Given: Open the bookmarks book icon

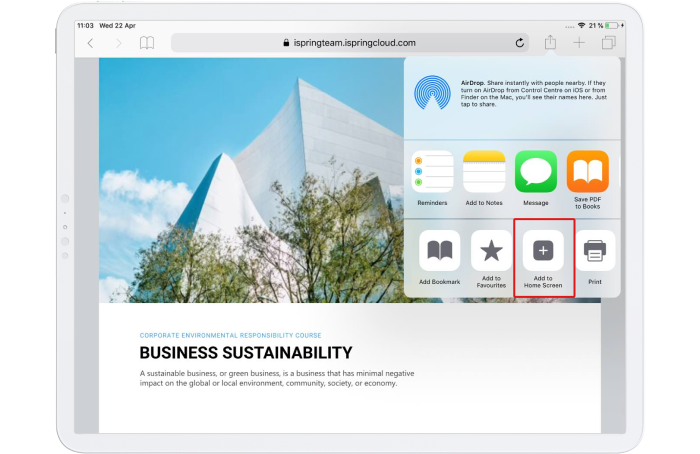Looking at the screenshot, I should tap(147, 43).
